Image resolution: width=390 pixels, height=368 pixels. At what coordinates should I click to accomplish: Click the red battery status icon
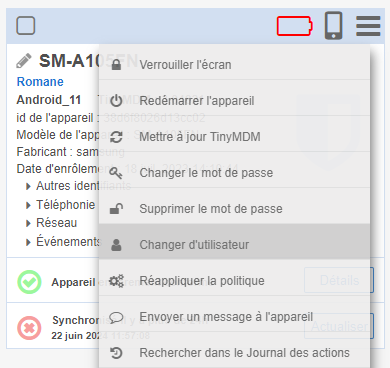pyautogui.click(x=295, y=26)
